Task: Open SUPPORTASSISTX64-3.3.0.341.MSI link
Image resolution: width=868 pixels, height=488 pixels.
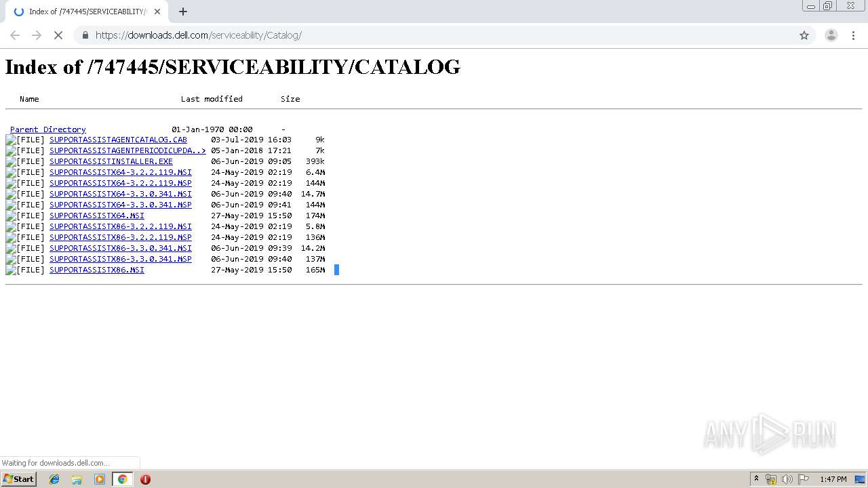Action: coord(121,195)
